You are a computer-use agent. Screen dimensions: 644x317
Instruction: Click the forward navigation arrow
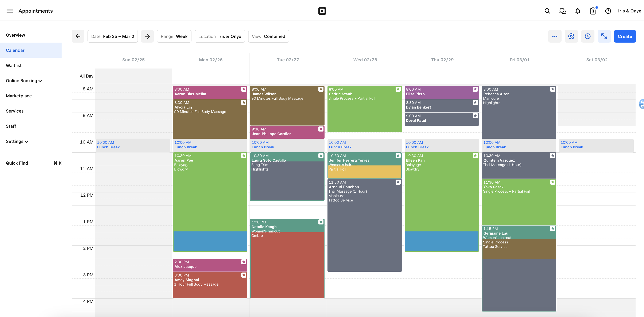coord(147,36)
